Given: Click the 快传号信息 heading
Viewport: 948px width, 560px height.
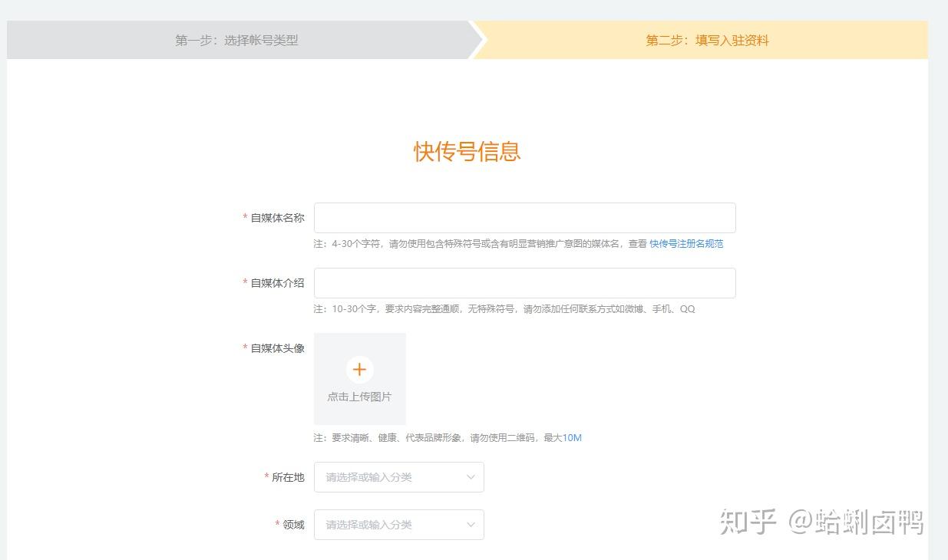Looking at the screenshot, I should 467,151.
